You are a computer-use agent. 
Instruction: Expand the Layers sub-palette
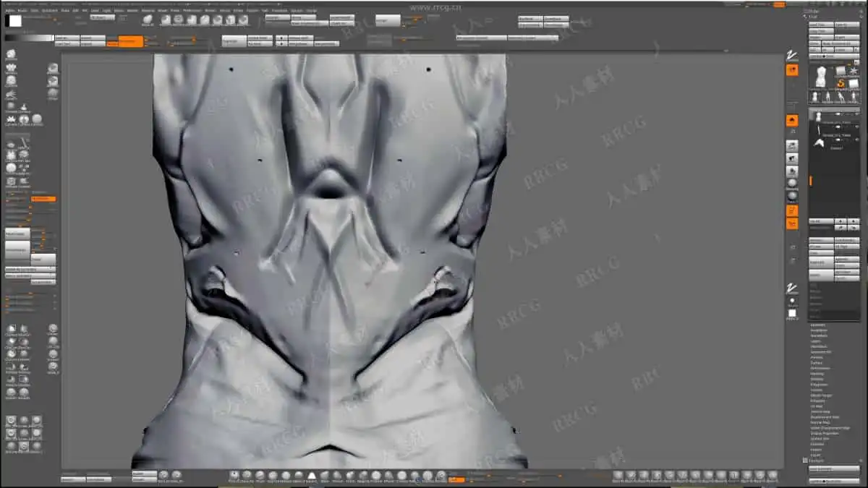point(815,341)
